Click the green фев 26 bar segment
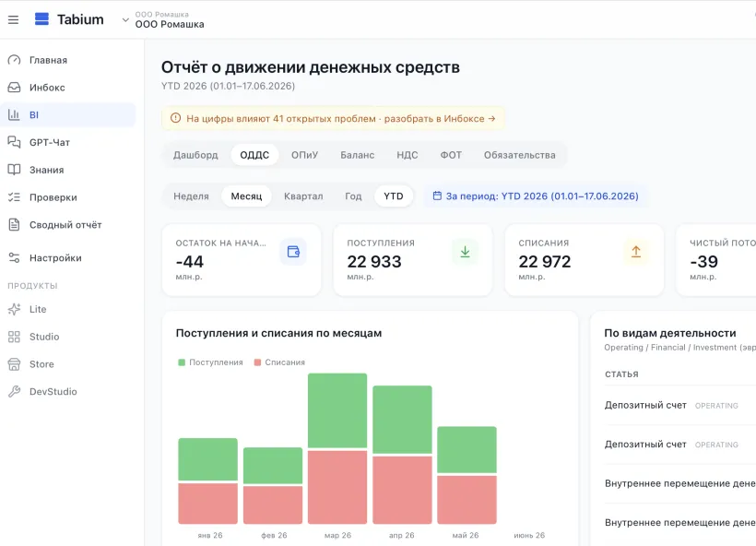This screenshot has width=756, height=546. (x=273, y=466)
